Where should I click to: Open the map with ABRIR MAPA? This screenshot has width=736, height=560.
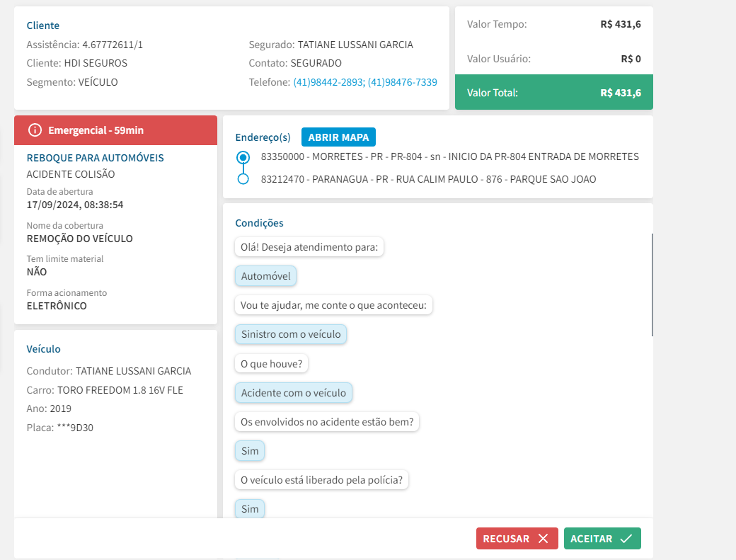pyautogui.click(x=338, y=137)
